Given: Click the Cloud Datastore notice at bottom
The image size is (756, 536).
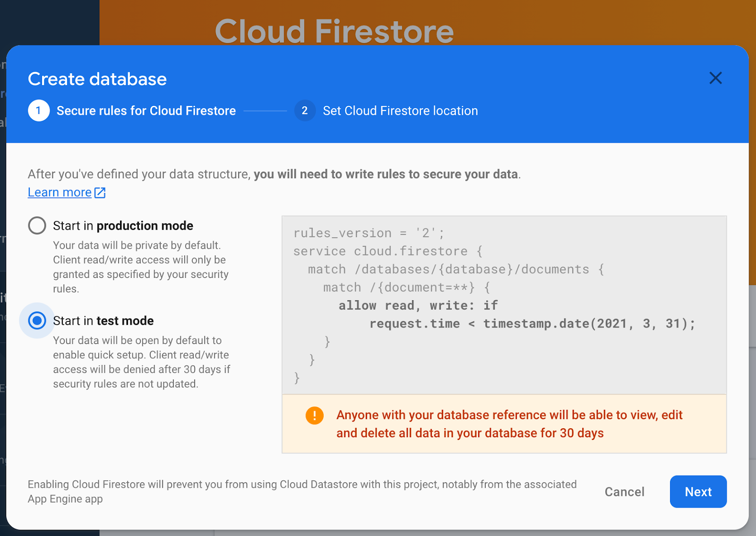Looking at the screenshot, I should pos(302,492).
